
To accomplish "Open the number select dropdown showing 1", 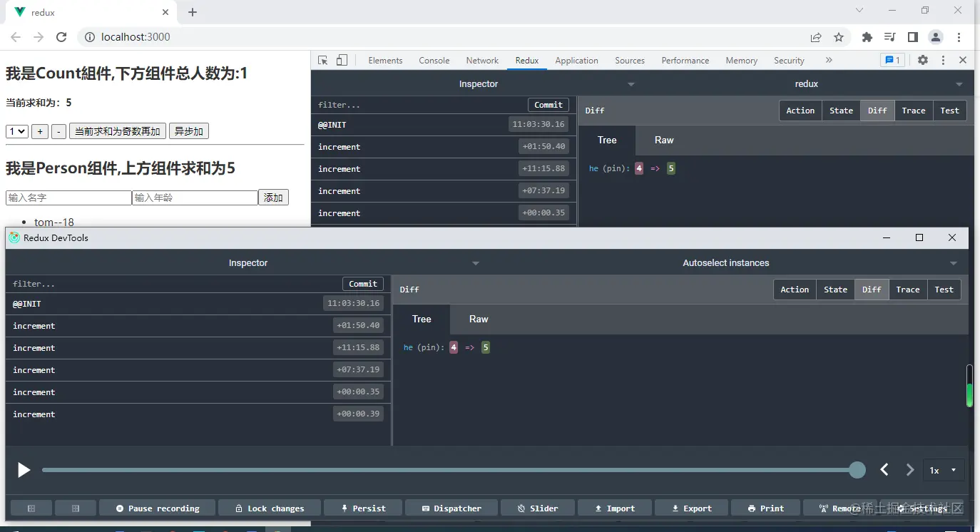I will point(16,131).
